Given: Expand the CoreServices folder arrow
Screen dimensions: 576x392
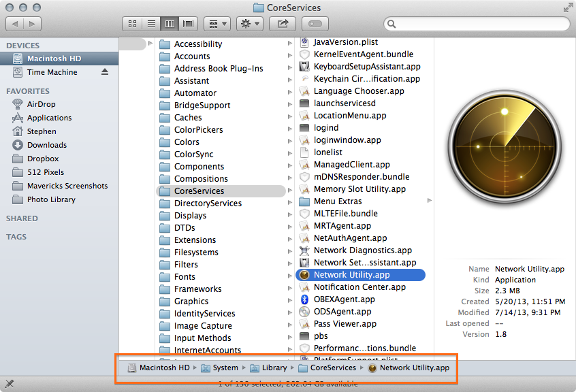Looking at the screenshot, I should [290, 190].
